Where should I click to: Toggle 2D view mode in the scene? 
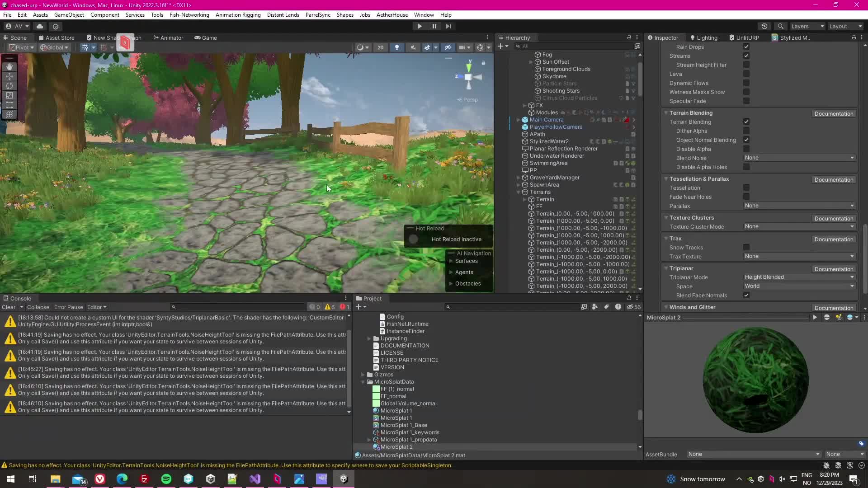(x=380, y=47)
